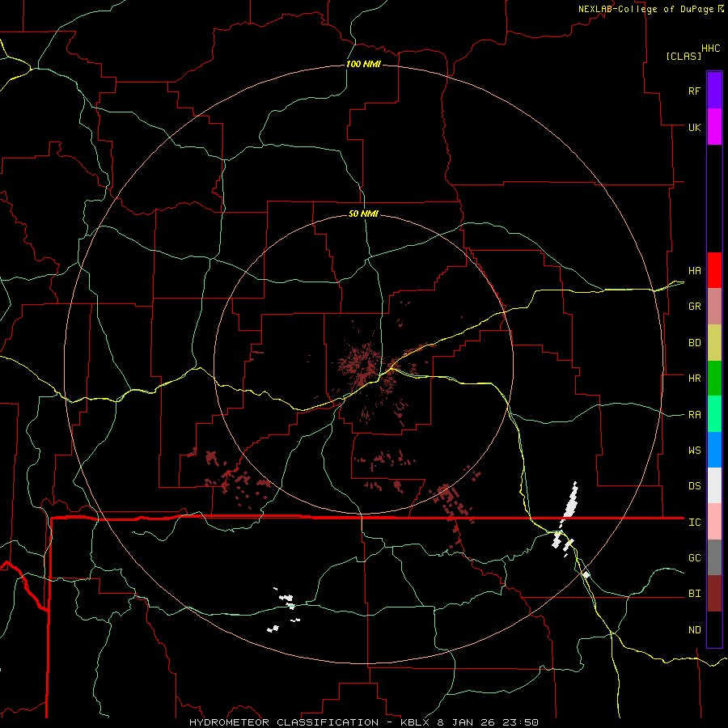Click the HYDROMETEOR CLASSIFICATION title text
Image resolution: width=728 pixels, height=728 pixels.
click(284, 722)
